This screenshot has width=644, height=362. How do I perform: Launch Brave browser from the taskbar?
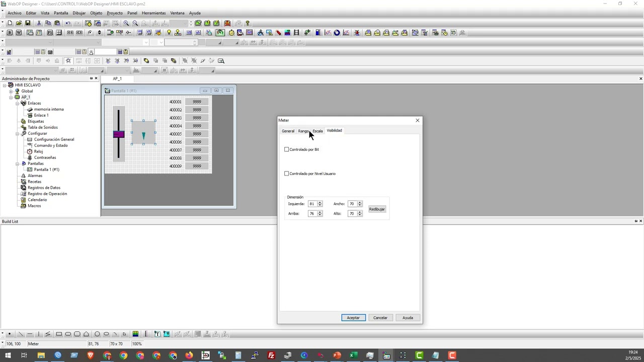pyautogui.click(x=91, y=356)
